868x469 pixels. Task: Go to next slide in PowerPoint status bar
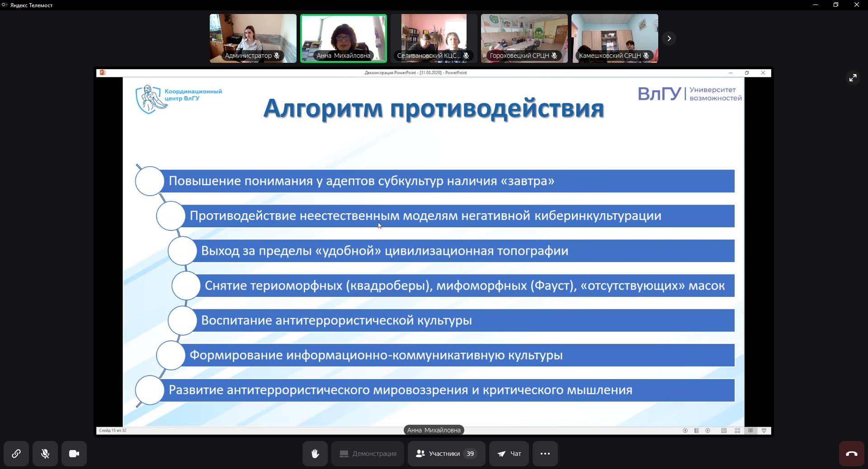click(x=708, y=431)
